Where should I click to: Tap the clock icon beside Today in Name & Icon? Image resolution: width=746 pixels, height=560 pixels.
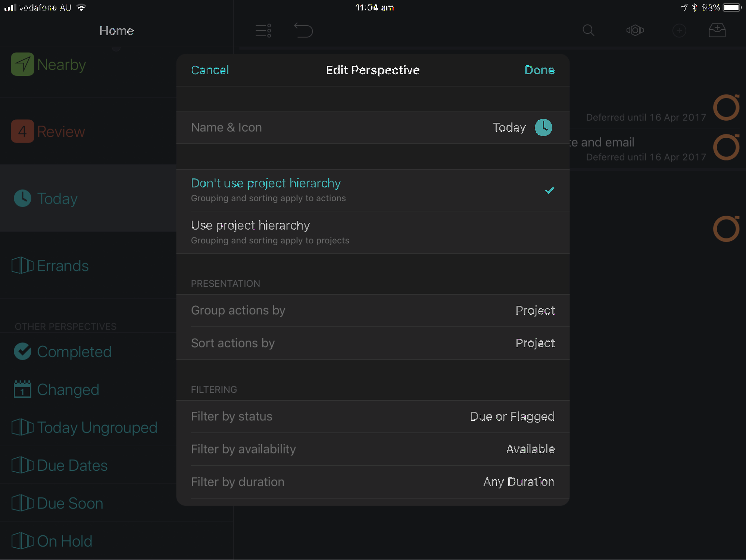[x=543, y=127]
